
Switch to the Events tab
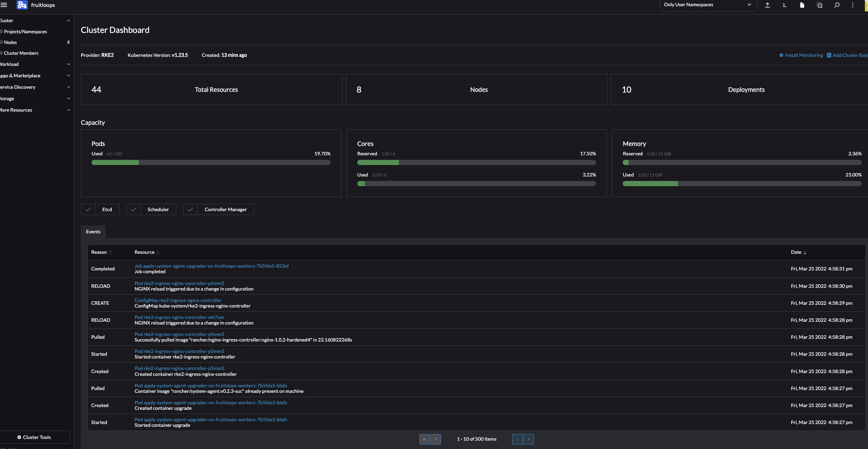point(93,231)
